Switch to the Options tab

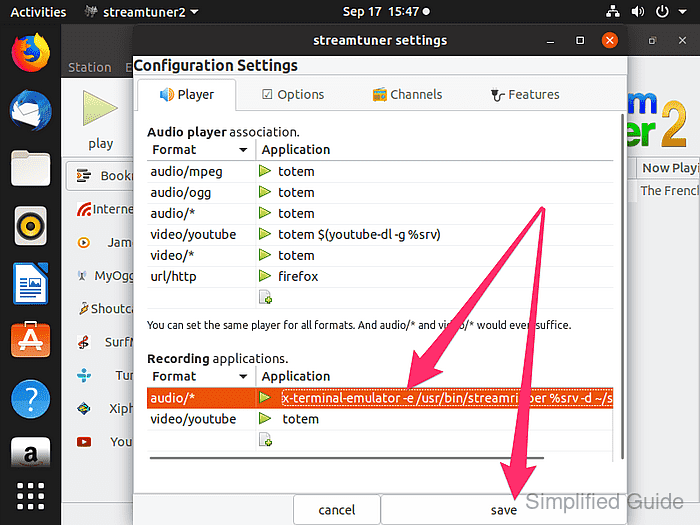292,95
